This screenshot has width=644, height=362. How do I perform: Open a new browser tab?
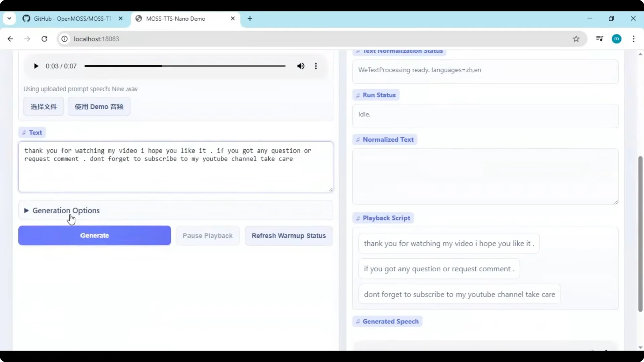pos(250,19)
